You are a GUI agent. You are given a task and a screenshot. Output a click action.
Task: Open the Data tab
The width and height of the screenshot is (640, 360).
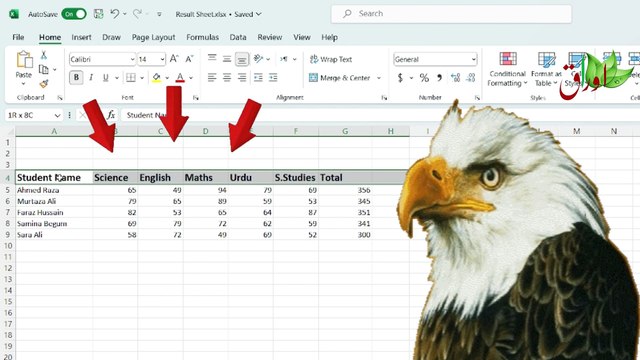238,37
